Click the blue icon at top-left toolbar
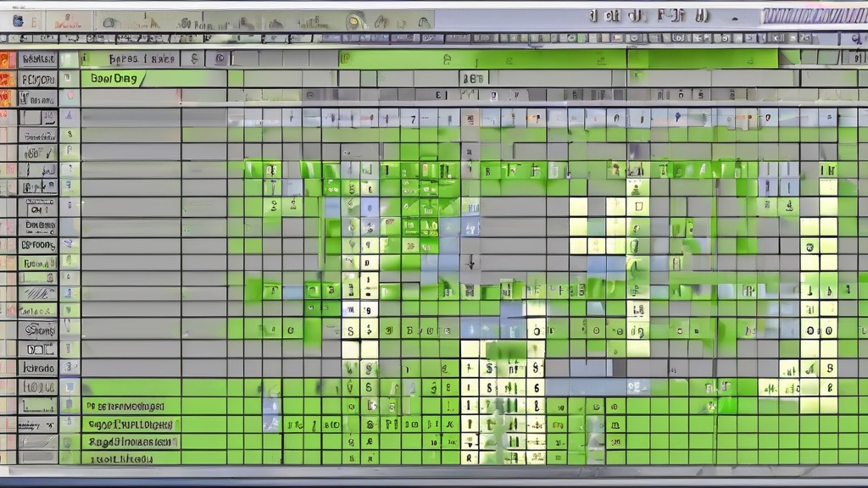The height and width of the screenshot is (488, 868). pos(18,21)
